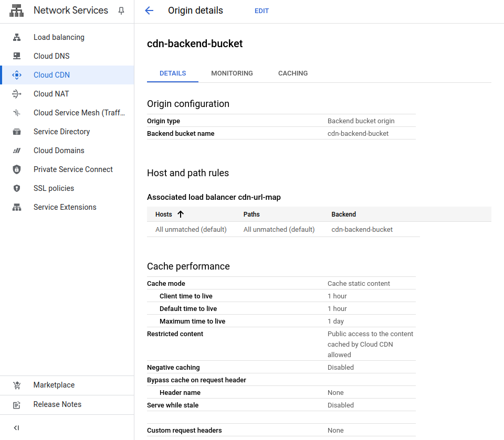The image size is (504, 440).
Task: Click the Load balancing sidebar icon
Action: (x=17, y=37)
